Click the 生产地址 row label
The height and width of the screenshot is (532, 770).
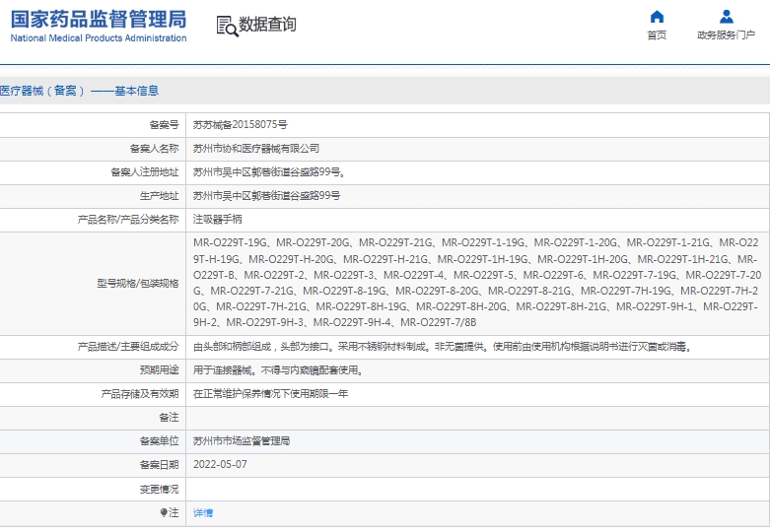tap(159, 195)
